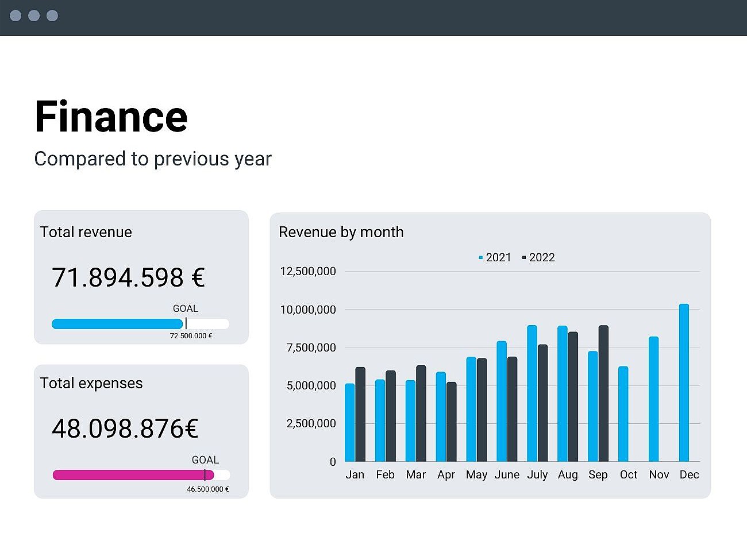747x560 pixels.
Task: Select the 2021 legend marker
Action: point(480,257)
